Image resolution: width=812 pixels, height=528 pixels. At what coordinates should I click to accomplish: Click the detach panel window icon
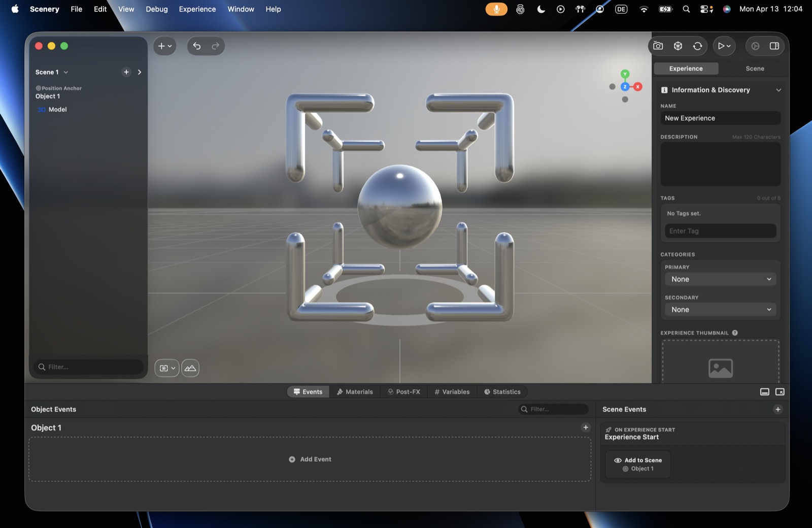[x=780, y=392]
